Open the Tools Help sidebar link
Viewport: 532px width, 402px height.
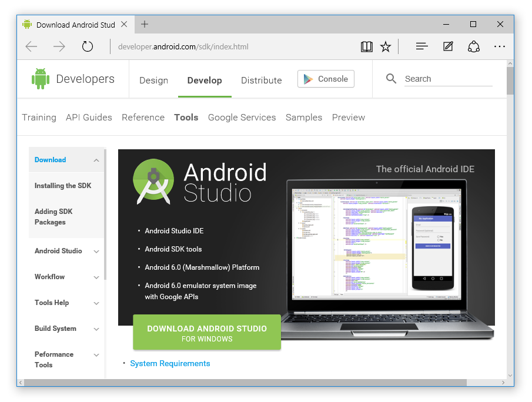click(52, 303)
